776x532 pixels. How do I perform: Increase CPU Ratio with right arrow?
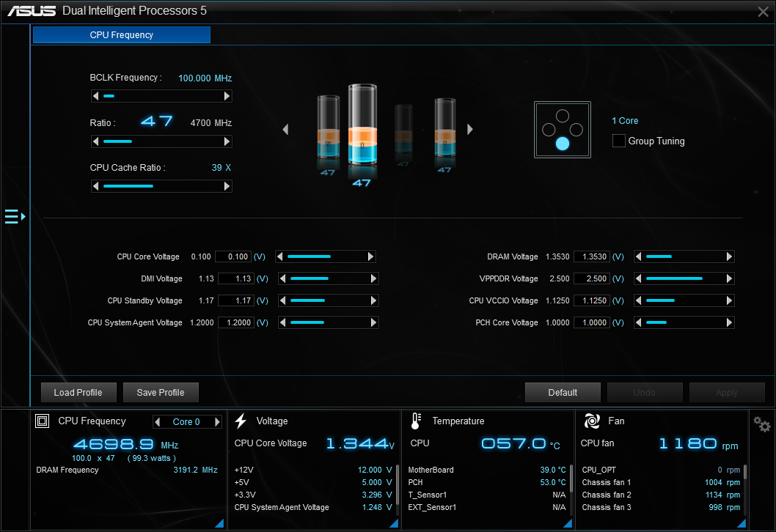(227, 141)
